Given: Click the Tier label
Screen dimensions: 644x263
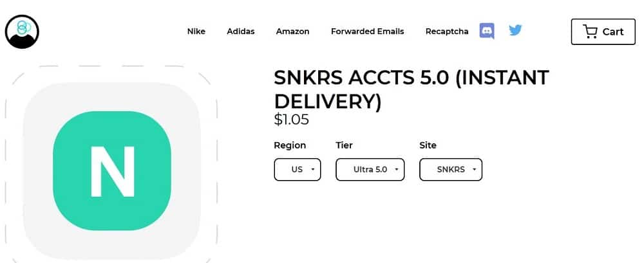Looking at the screenshot, I should point(344,145).
